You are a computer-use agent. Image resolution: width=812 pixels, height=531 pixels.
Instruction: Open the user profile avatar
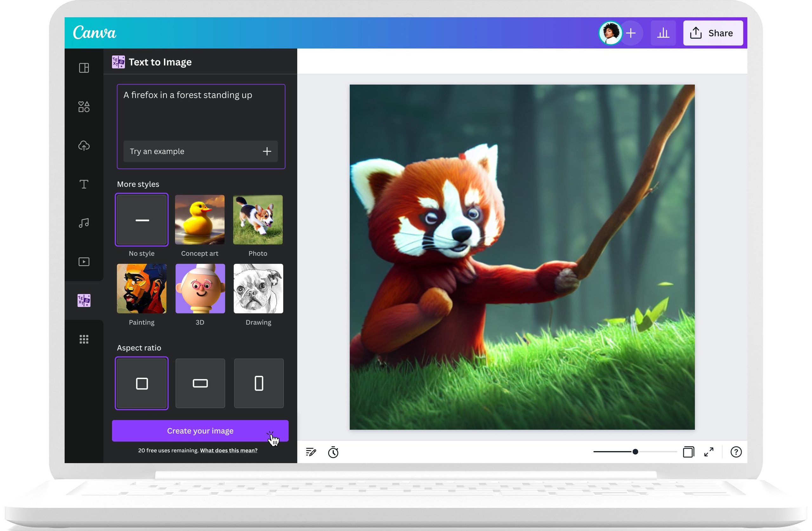610,33
